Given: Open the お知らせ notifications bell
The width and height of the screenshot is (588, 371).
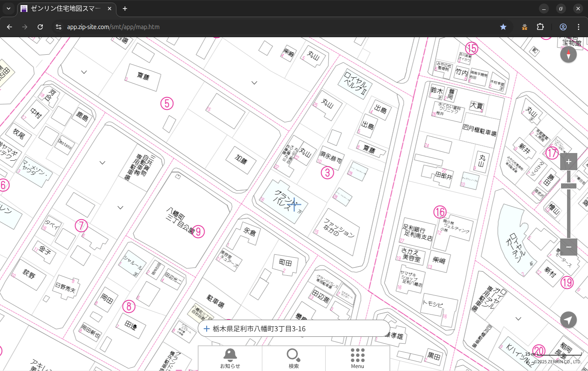Looking at the screenshot, I should pyautogui.click(x=230, y=358).
